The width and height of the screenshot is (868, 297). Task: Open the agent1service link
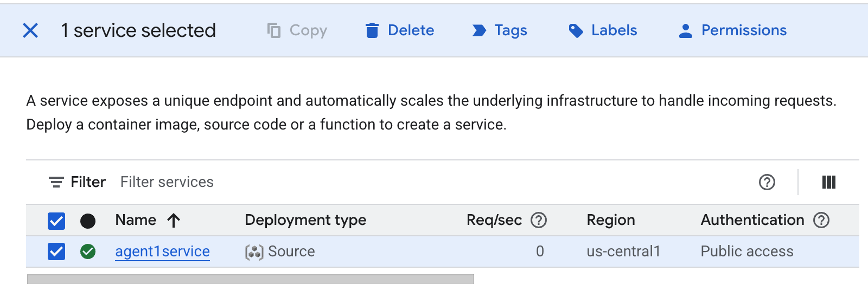click(x=162, y=251)
